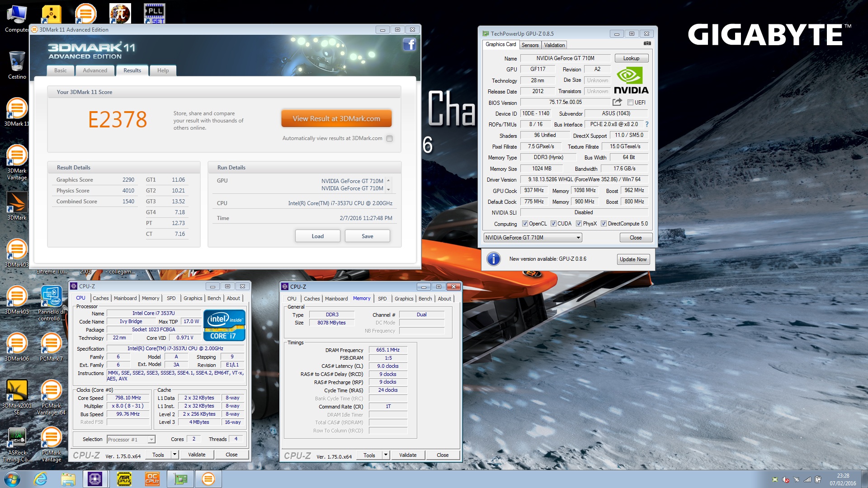Open the Processor #1 selection dropdown
Image resolution: width=868 pixels, height=488 pixels.
(131, 439)
